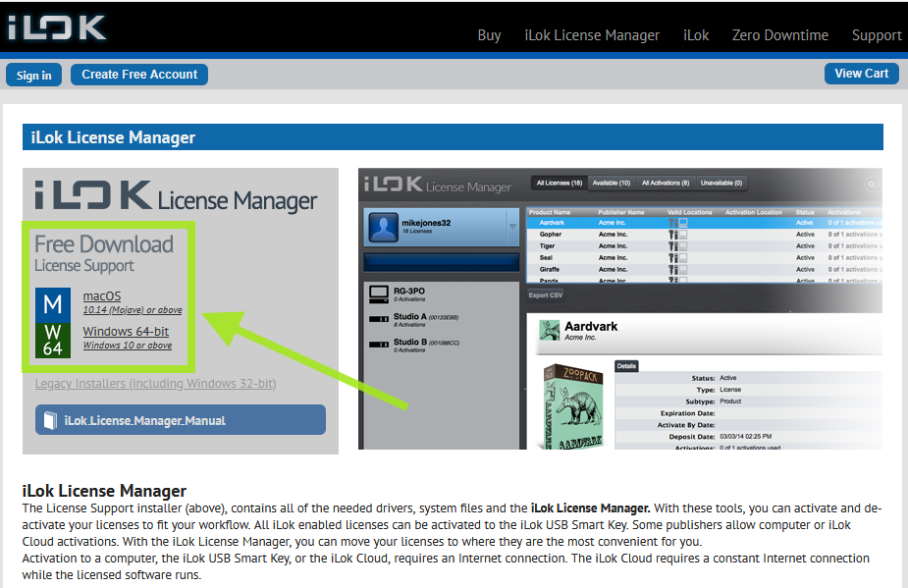908x588 pixels.
Task: Click valid locations icons in Gopher row
Action: [677, 234]
